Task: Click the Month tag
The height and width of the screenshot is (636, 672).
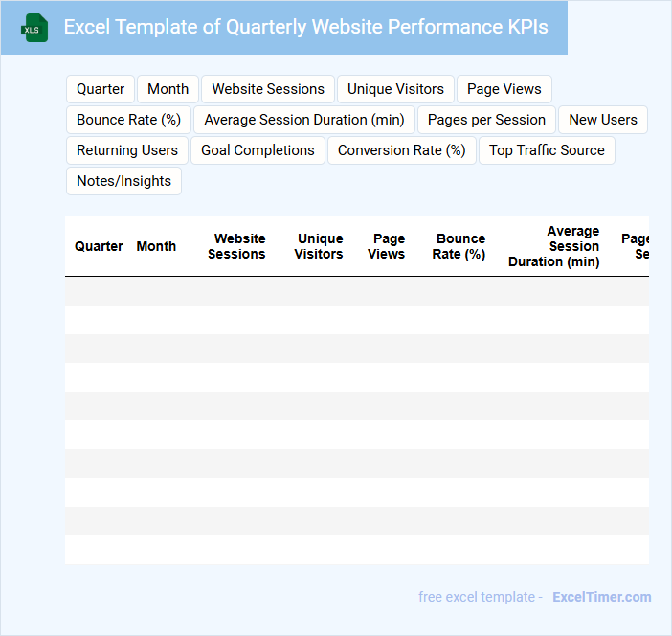Action: (168, 89)
